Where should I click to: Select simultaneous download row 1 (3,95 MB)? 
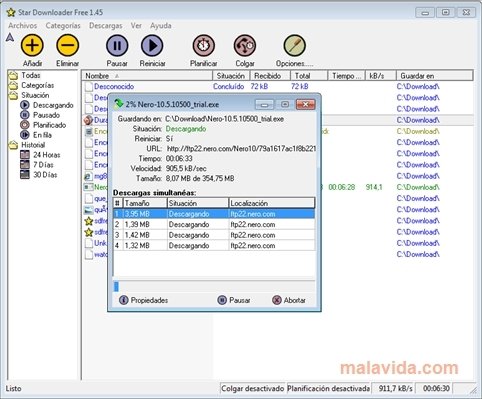[214, 214]
